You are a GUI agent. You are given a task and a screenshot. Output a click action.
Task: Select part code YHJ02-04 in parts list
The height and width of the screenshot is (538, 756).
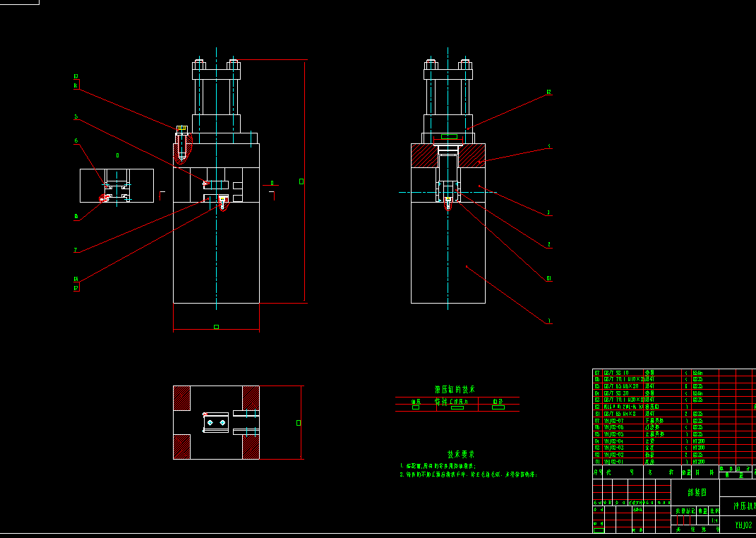[x=613, y=441]
